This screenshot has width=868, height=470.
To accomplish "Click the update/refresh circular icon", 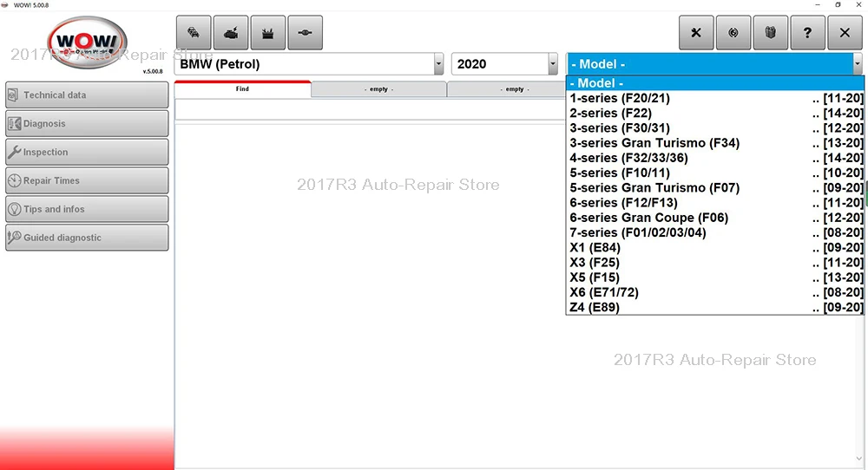I will coord(733,33).
